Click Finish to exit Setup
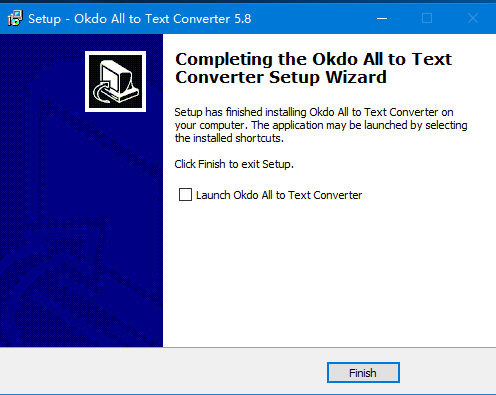Viewport: 496px width, 395px height. [363, 372]
